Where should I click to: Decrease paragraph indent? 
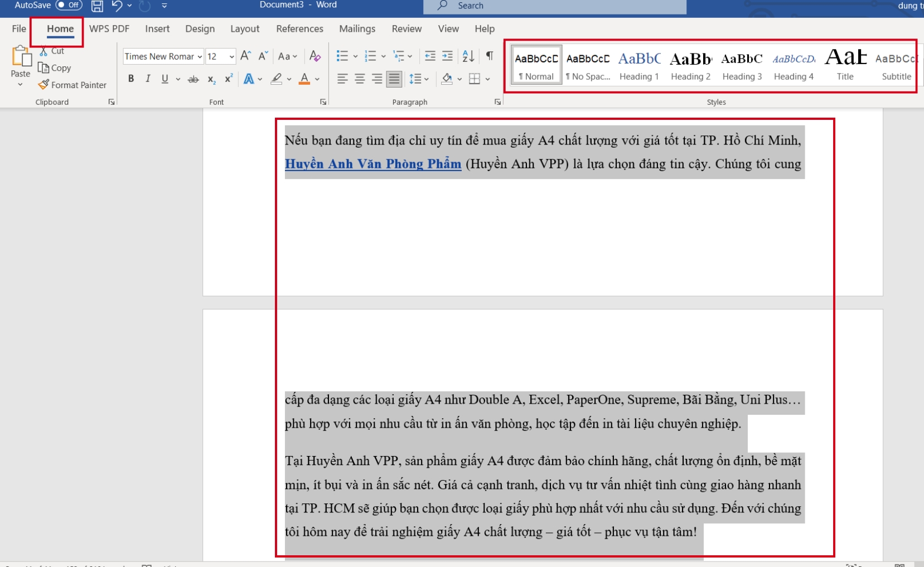(x=430, y=56)
